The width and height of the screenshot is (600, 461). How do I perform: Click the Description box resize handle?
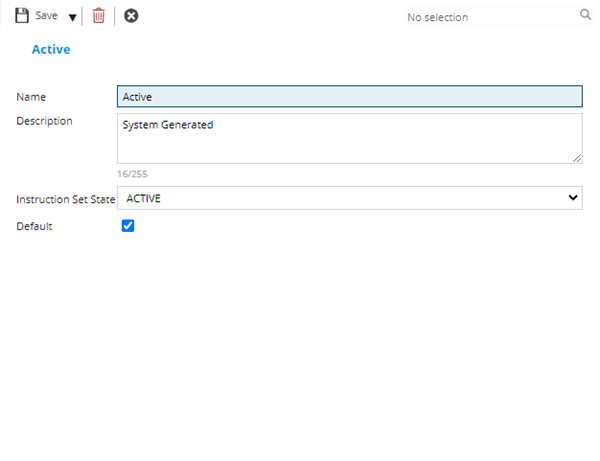click(577, 158)
